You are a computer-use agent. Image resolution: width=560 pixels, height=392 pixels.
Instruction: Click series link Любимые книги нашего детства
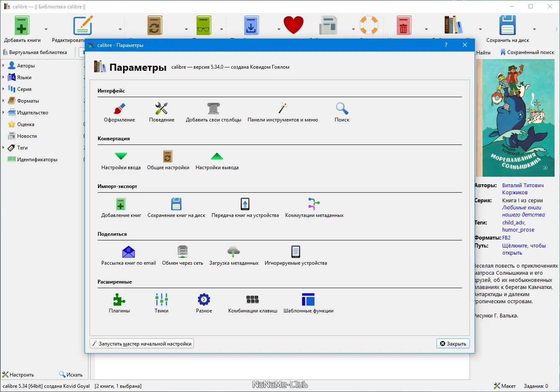[x=524, y=211]
